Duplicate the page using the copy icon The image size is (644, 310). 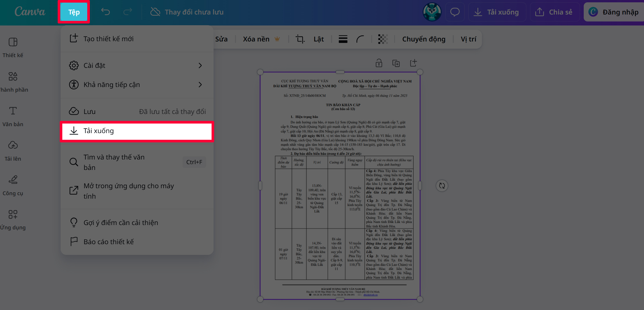click(396, 63)
